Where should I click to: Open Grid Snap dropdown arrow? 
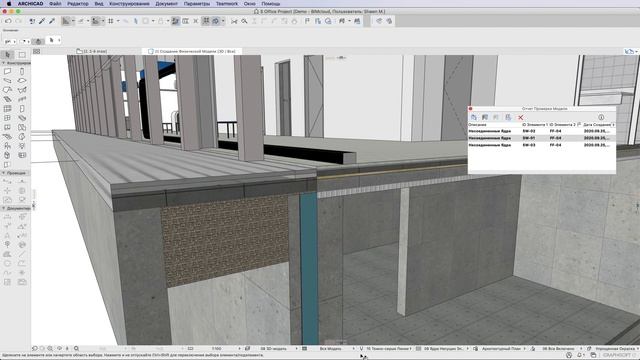tap(118, 21)
